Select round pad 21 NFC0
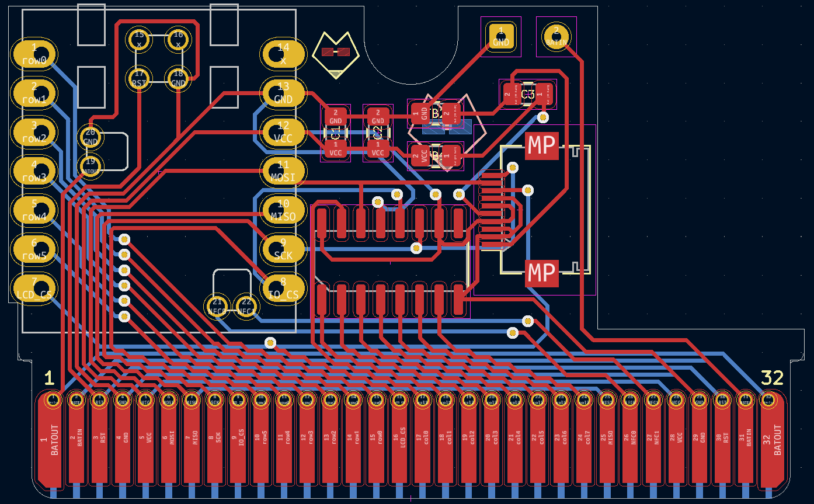The width and height of the screenshot is (814, 504). tap(217, 307)
